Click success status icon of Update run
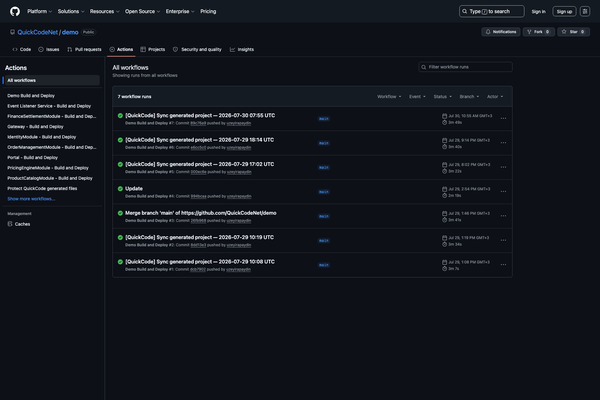Screen dimensions: 600x400 point(120,189)
